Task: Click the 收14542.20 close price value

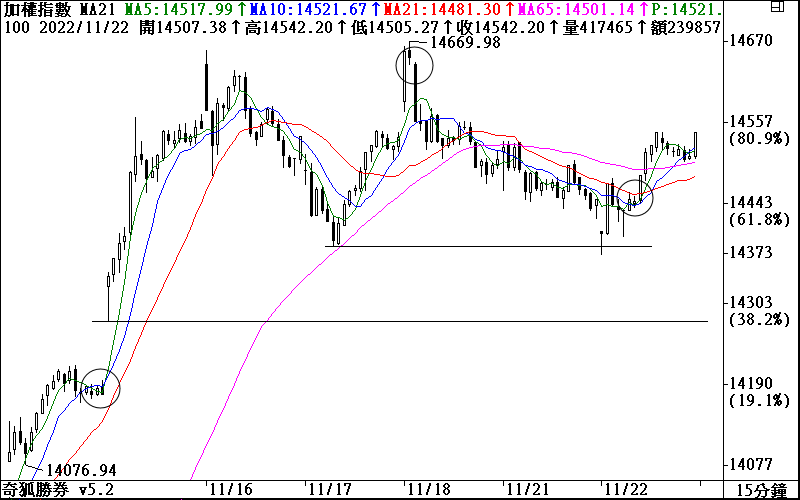Action: tap(499, 28)
